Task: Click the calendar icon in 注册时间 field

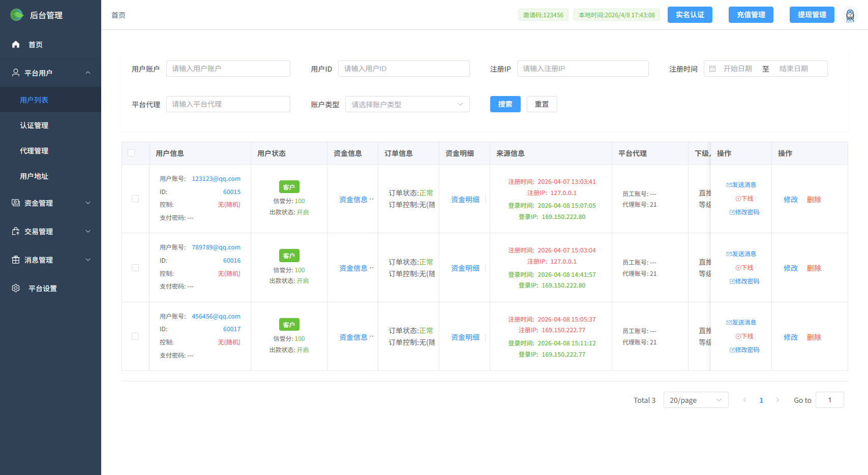Action: (713, 69)
